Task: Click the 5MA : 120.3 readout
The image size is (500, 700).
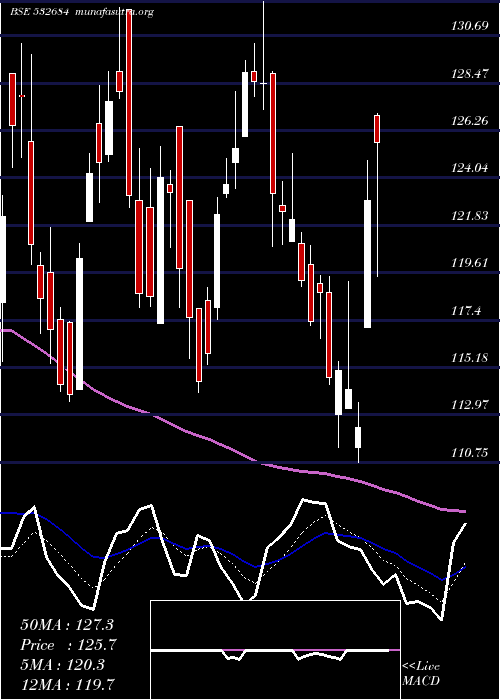Action: click(62, 665)
